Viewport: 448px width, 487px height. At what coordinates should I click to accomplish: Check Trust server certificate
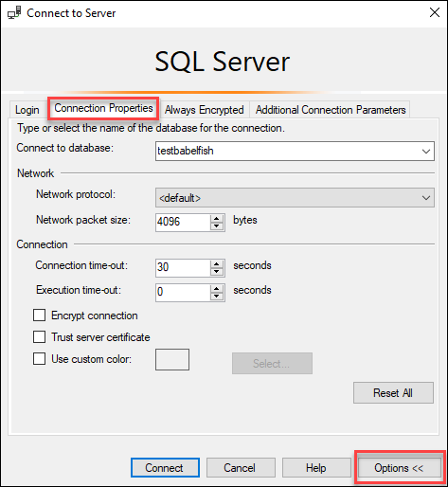pos(39,336)
